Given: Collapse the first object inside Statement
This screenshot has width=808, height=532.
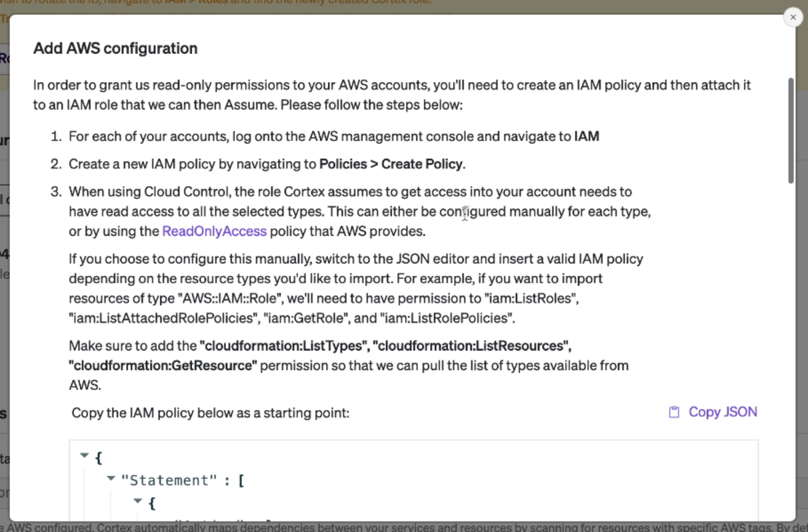Looking at the screenshot, I should coord(138,501).
